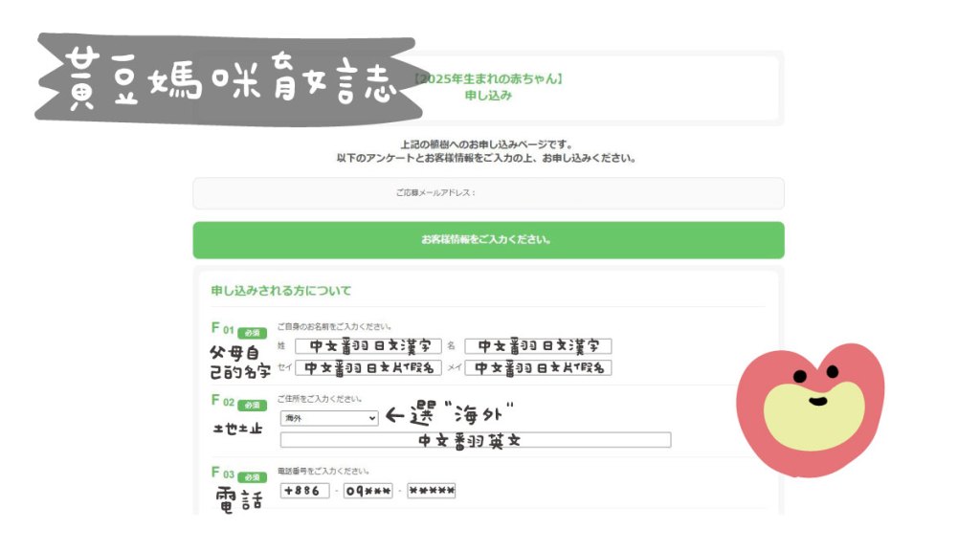980x551 pixels.
Task: Click the last phone number field
Action: (x=432, y=491)
